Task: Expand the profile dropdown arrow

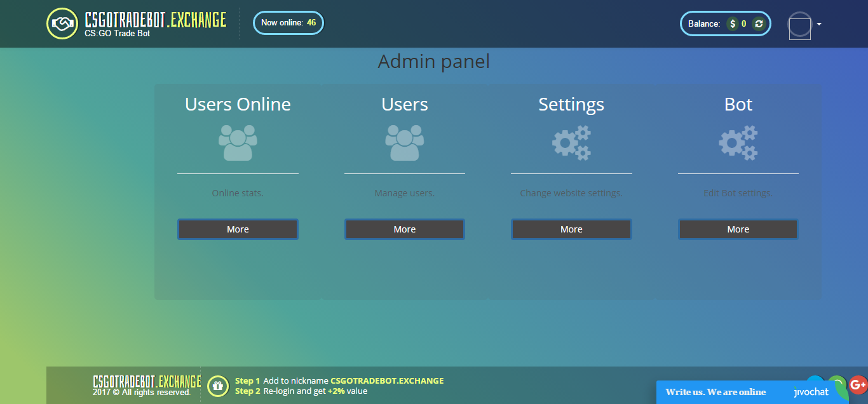Action: (819, 24)
